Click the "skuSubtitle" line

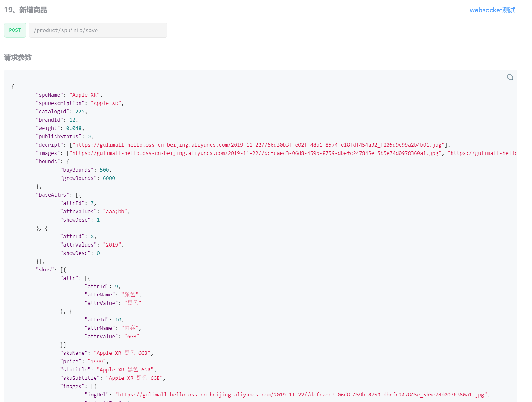tap(113, 378)
